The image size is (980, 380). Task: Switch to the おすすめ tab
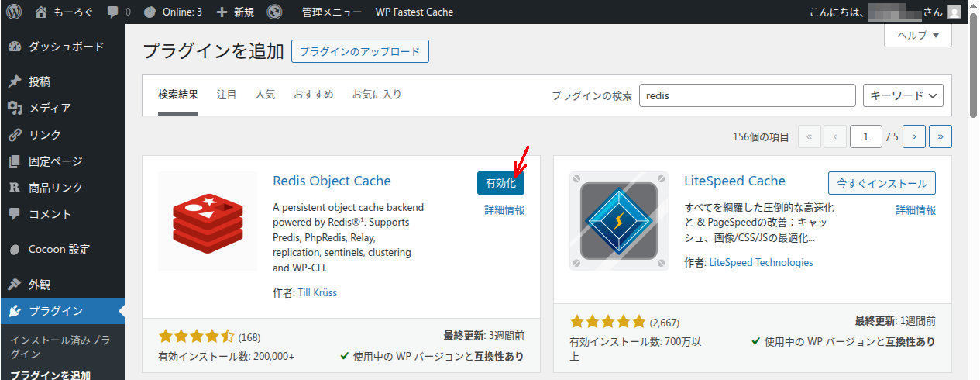[314, 95]
